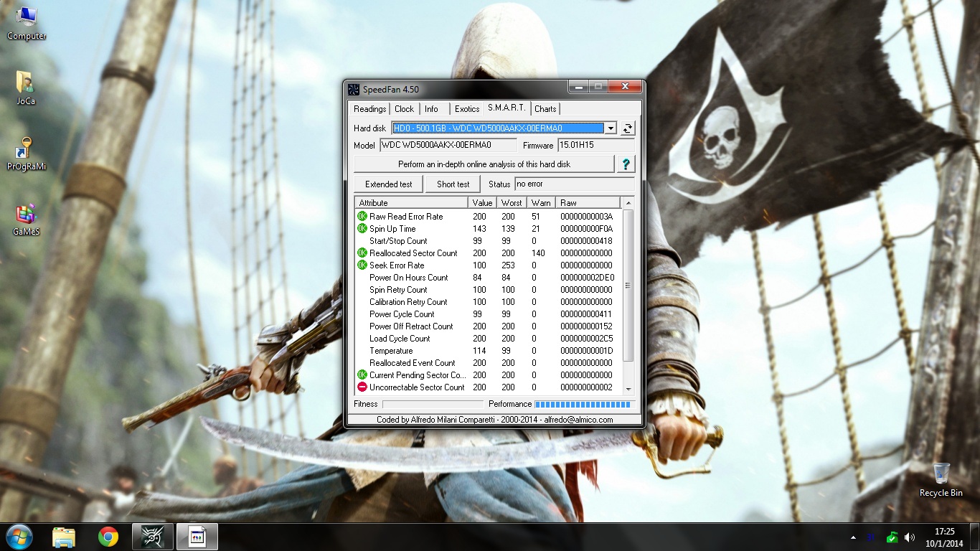The image size is (980, 551).
Task: Open the volume control in the tray
Action: tap(910, 537)
